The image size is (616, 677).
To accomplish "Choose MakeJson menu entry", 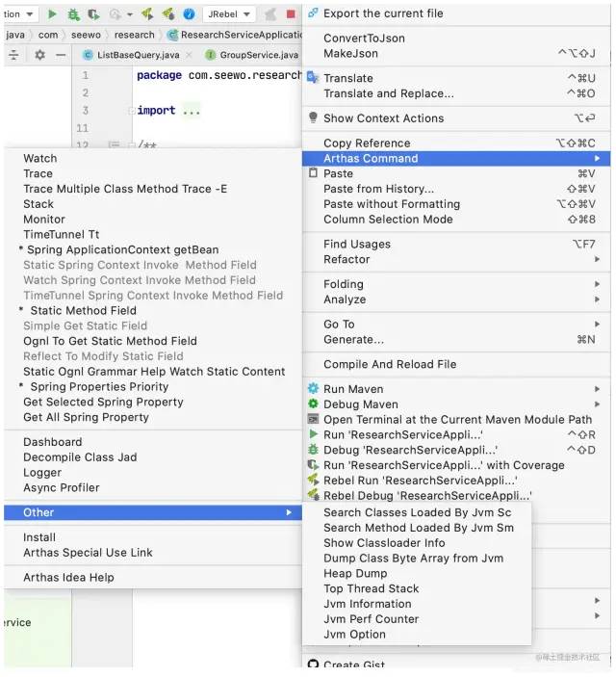I will 350,54.
